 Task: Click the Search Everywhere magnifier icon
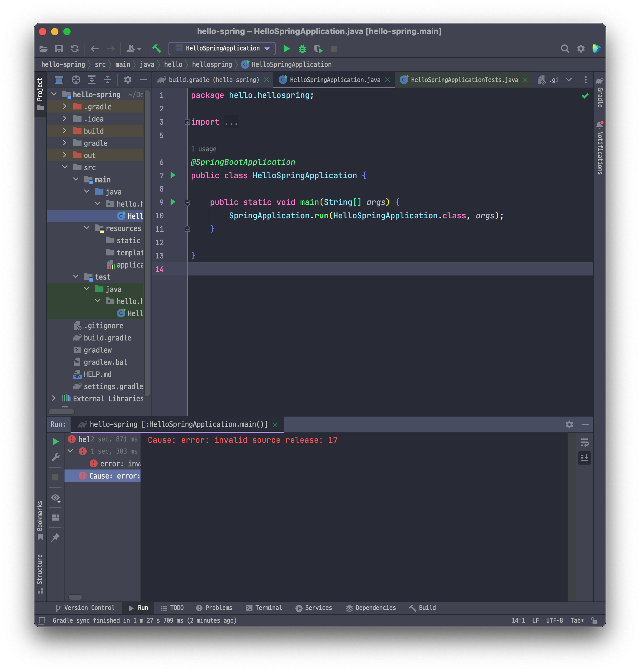pyautogui.click(x=565, y=49)
